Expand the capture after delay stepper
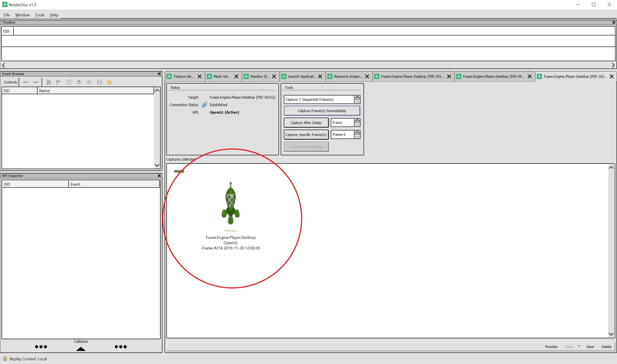The width and height of the screenshot is (617, 364). (x=357, y=121)
